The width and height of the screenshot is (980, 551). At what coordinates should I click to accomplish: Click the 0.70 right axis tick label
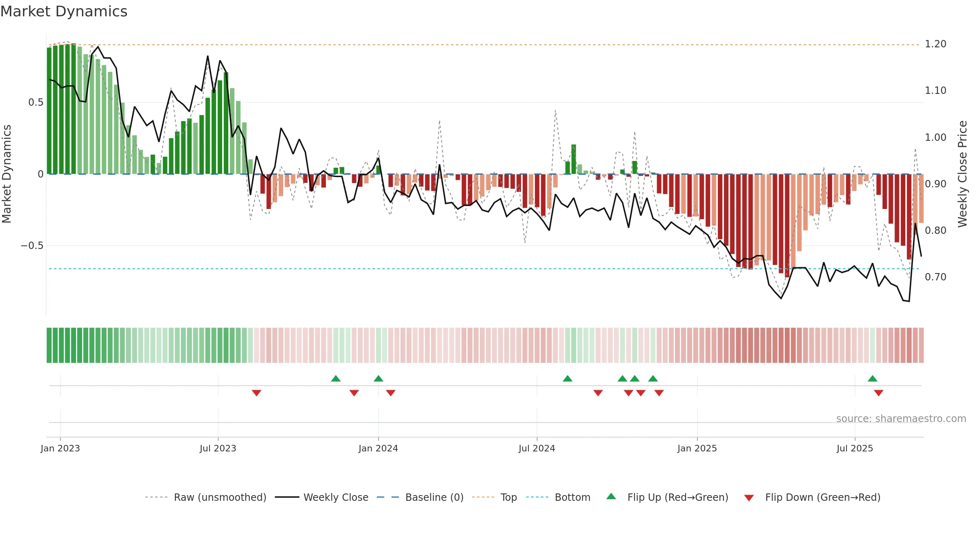(x=935, y=277)
